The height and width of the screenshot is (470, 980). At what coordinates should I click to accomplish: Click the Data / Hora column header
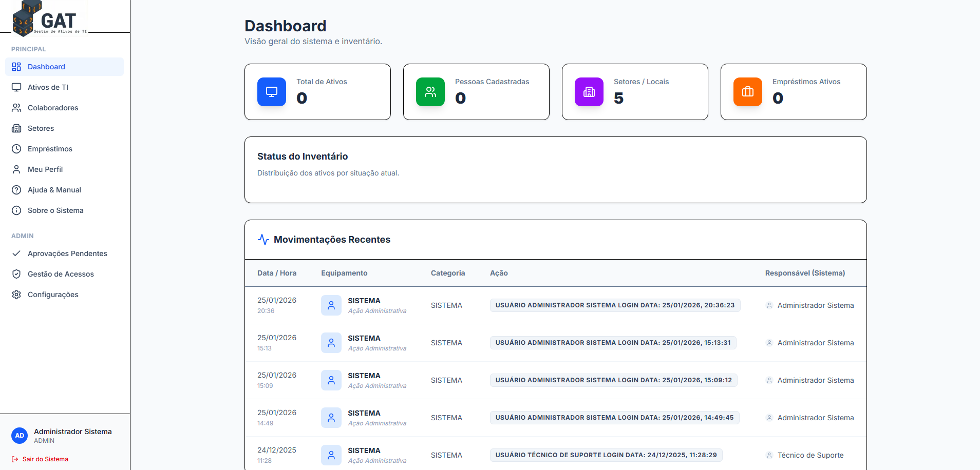point(277,273)
